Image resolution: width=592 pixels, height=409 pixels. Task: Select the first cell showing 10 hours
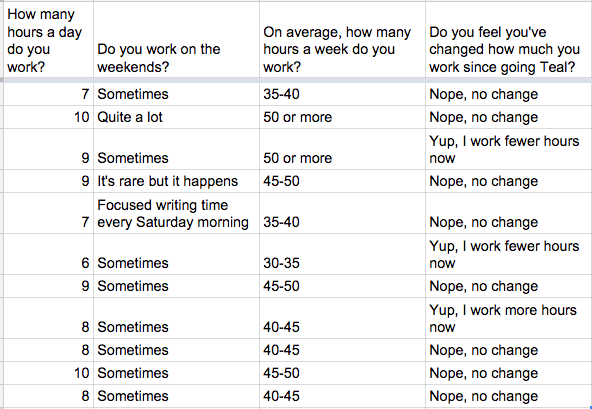(48, 117)
